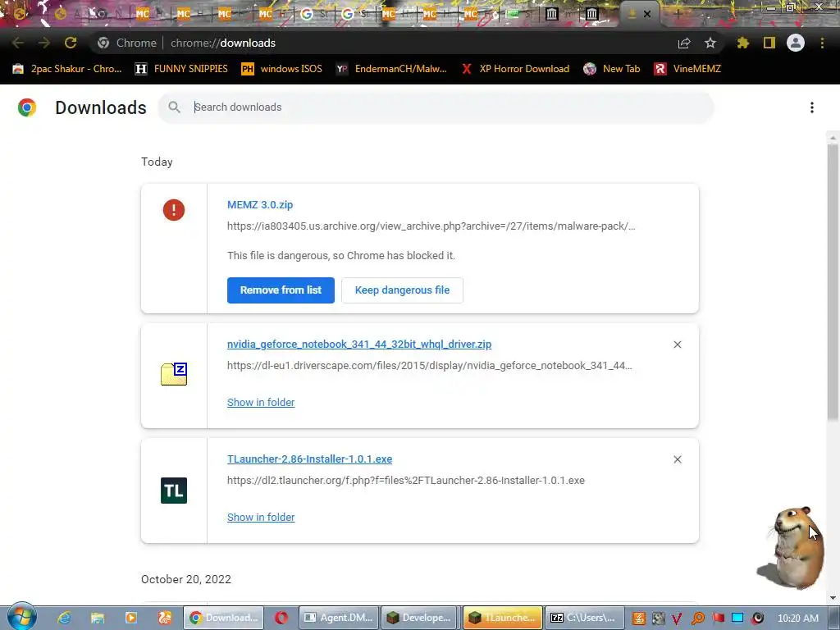Remove the nvidia driver entry with X
Viewport: 840px width, 630px height.
(677, 345)
